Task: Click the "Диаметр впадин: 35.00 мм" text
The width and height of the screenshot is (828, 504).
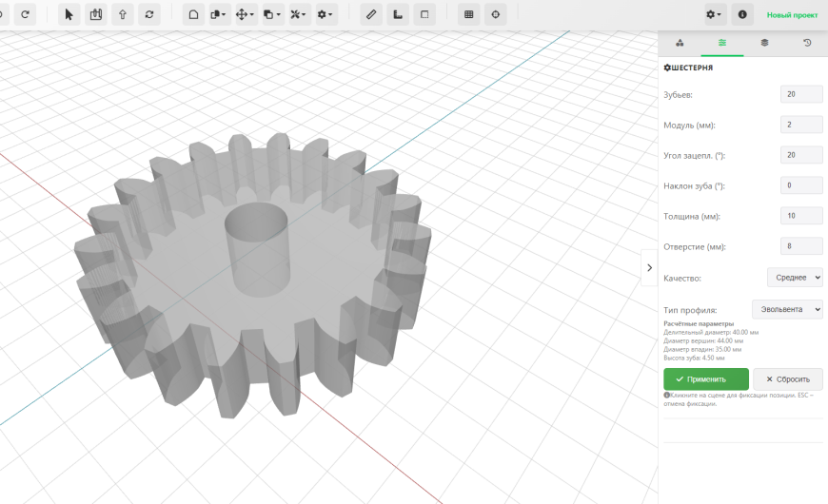Action: pos(702,349)
